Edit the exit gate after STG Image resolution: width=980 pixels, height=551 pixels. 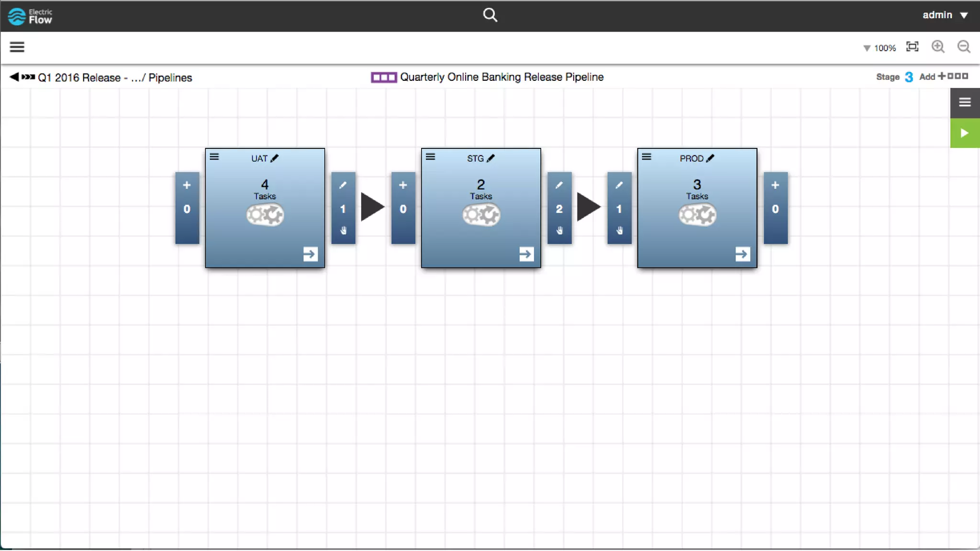click(x=559, y=185)
